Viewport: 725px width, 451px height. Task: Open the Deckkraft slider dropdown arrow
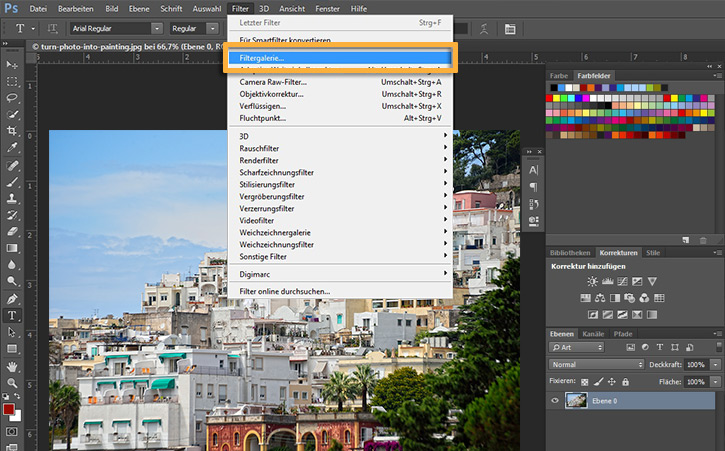(x=715, y=365)
